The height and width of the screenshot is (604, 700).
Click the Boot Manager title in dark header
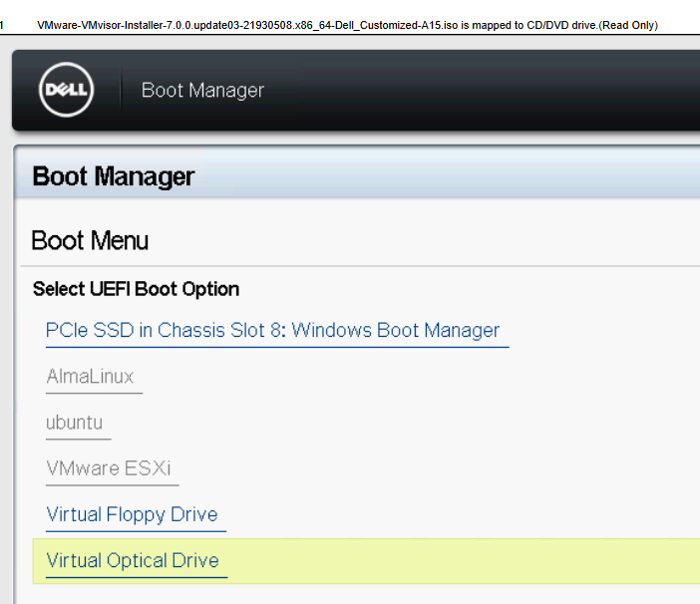202,90
